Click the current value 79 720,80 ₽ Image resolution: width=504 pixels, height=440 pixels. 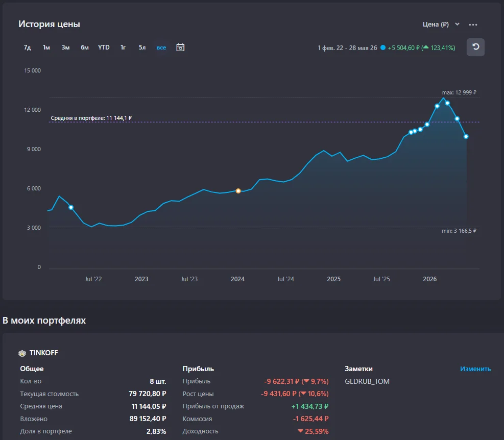coord(147,394)
